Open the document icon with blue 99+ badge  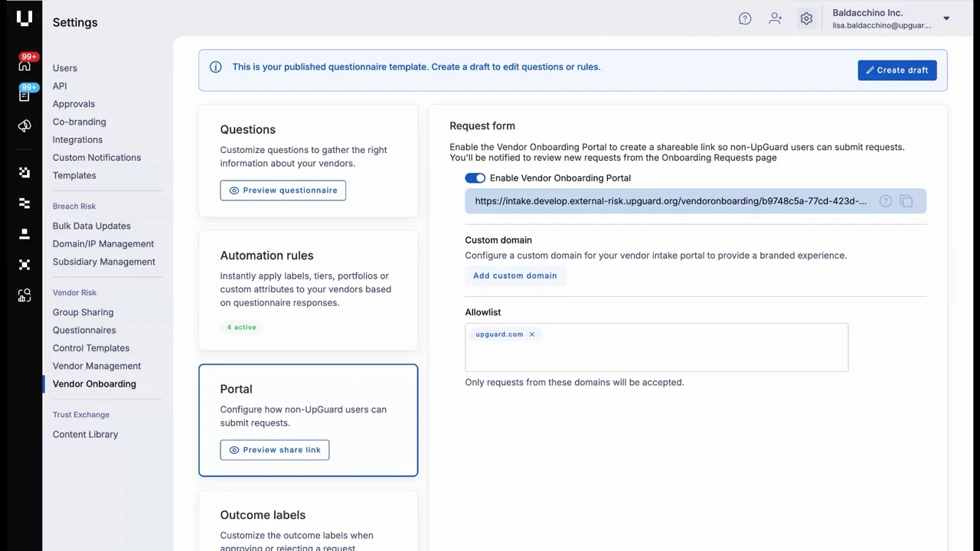point(24,94)
